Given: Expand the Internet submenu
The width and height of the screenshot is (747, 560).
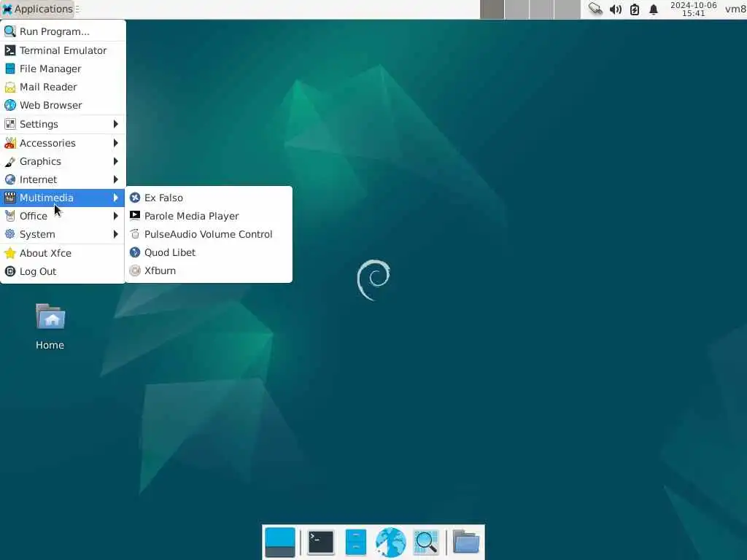Looking at the screenshot, I should click(x=63, y=179).
